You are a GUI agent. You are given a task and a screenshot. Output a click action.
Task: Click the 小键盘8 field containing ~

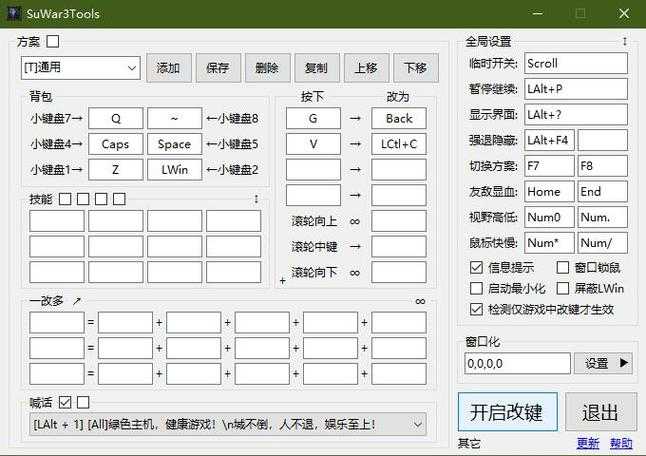175,119
